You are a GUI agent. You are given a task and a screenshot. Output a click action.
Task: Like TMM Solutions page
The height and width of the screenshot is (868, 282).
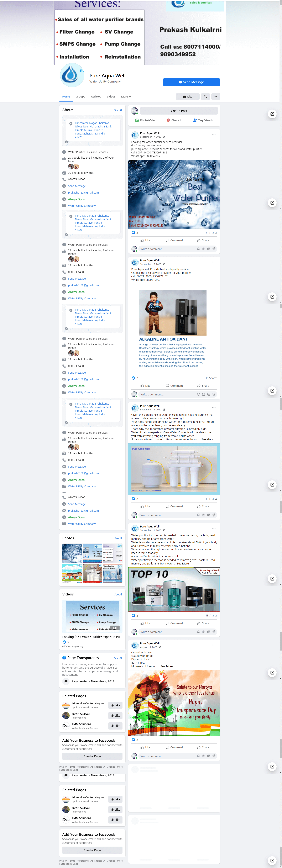tap(115, 726)
